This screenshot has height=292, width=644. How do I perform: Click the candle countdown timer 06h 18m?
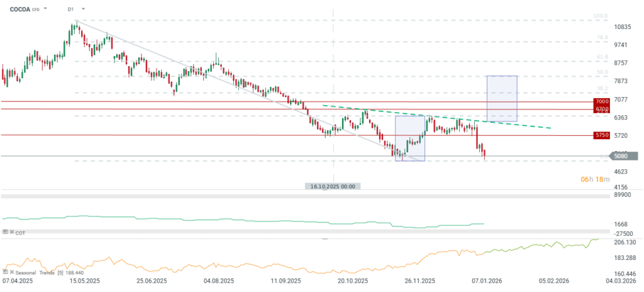coord(594,181)
